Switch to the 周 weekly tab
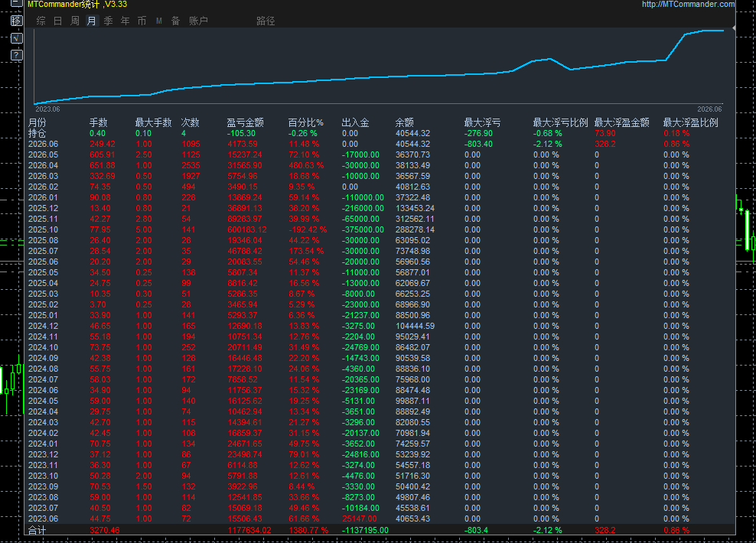756x543 pixels. 75,21
